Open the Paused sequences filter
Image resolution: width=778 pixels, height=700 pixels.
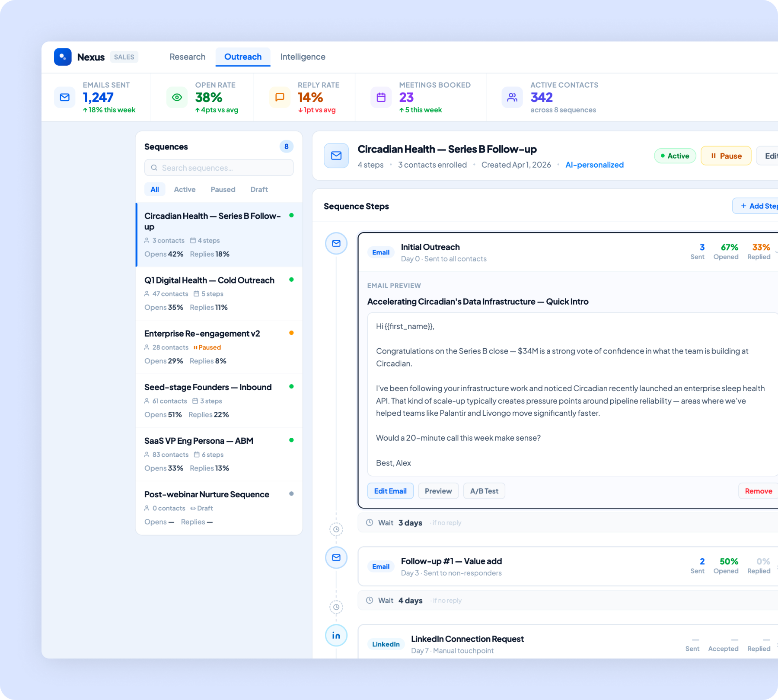coord(223,189)
